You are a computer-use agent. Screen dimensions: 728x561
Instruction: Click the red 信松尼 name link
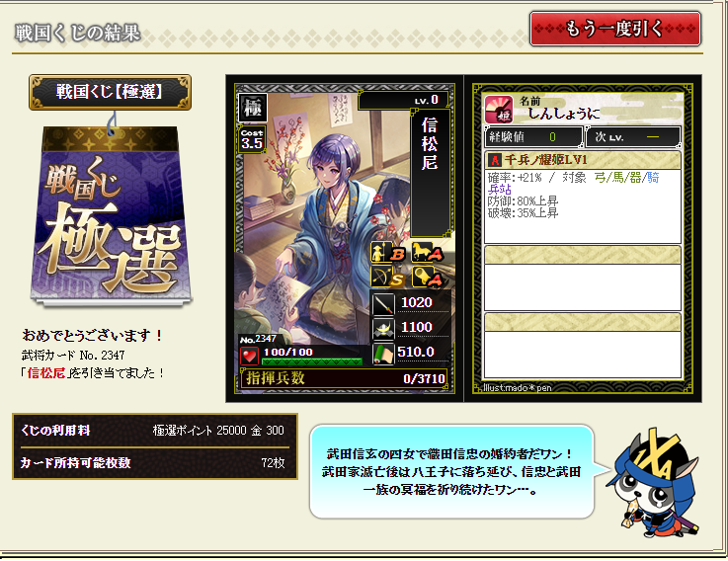(46, 373)
